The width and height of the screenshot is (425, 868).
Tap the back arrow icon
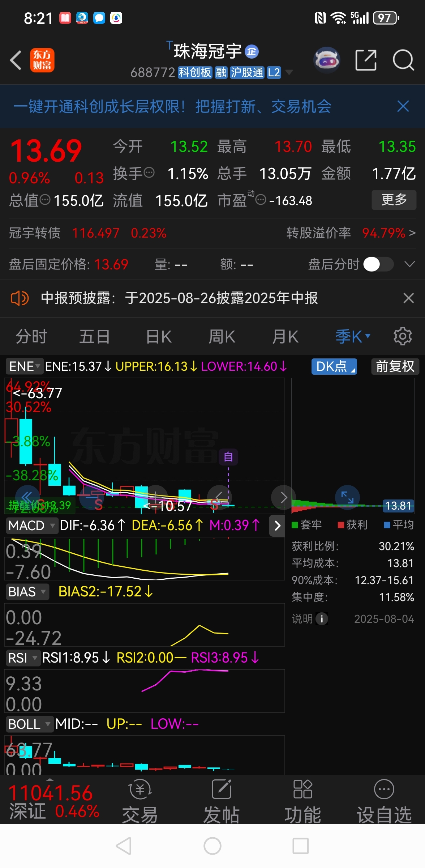(16, 60)
